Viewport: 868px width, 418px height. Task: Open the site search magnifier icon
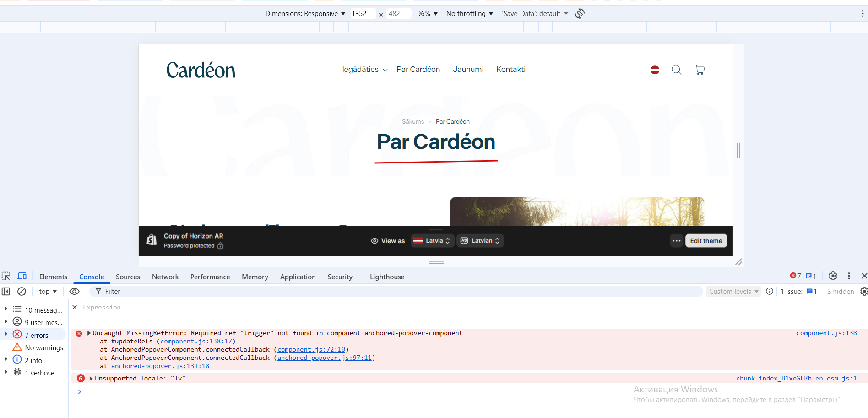coord(677,70)
